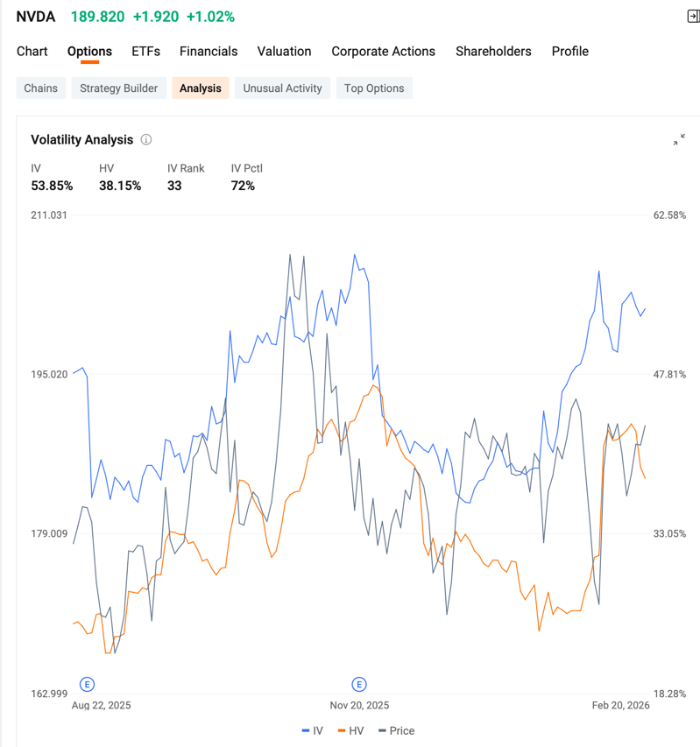Click the Volatility Analysis info icon
Image resolution: width=700 pixels, height=747 pixels.
pos(146,139)
